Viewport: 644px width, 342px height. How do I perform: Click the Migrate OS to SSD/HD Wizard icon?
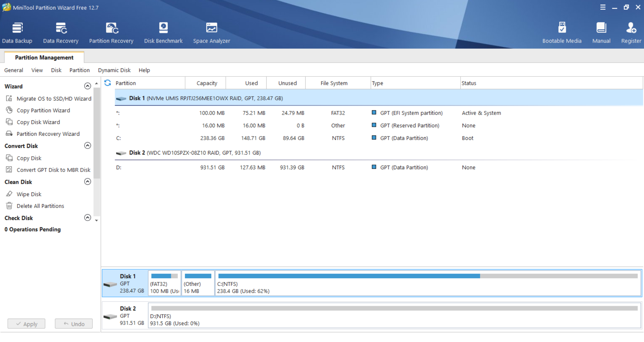pos(9,98)
